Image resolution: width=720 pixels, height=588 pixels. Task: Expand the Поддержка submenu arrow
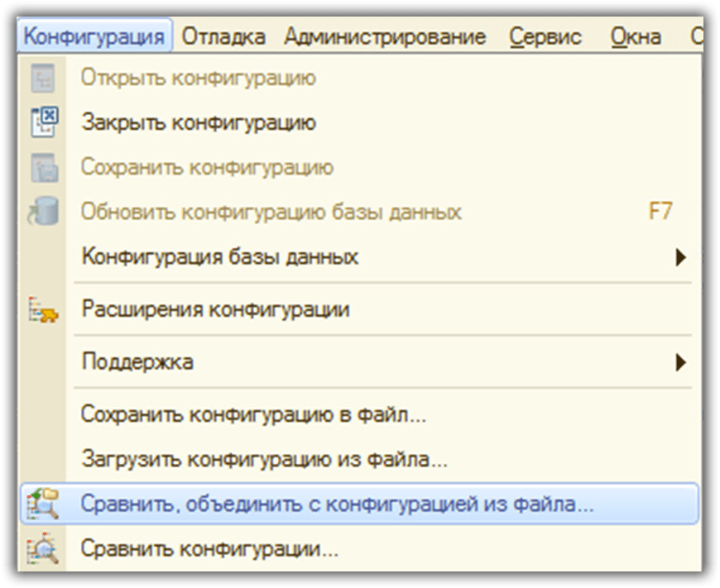coord(680,362)
